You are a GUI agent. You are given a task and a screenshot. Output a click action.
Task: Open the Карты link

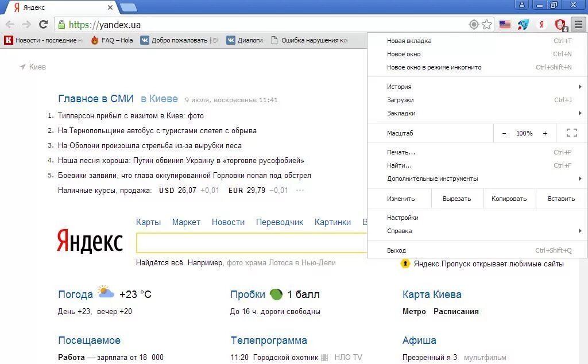coord(149,222)
